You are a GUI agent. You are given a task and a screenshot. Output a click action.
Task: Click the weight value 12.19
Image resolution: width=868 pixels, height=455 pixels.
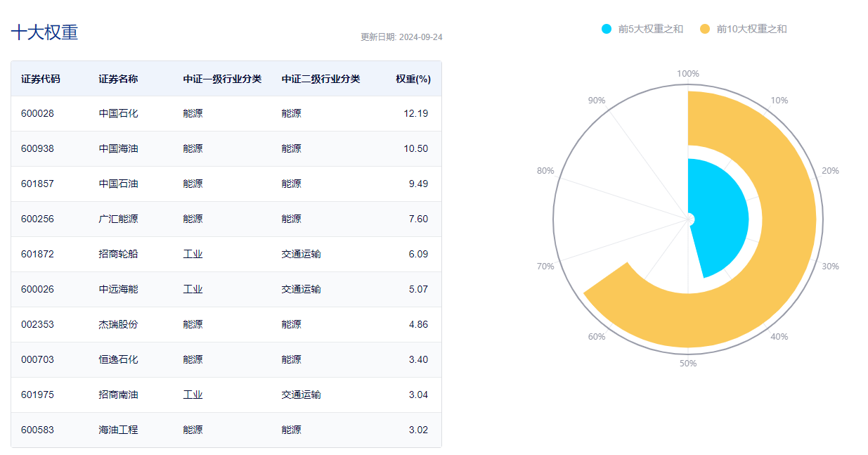(416, 113)
